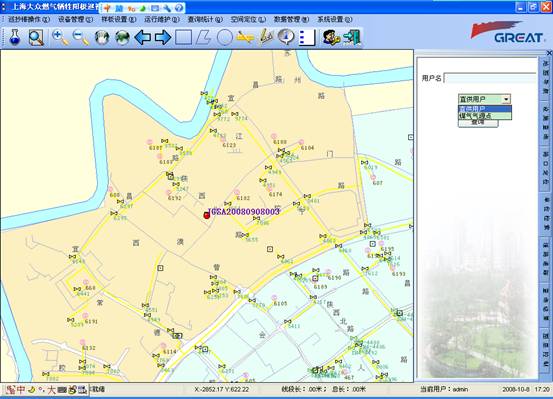The height and width of the screenshot is (399, 553).
Task: Select the circle selection tool
Action: [x=225, y=37]
